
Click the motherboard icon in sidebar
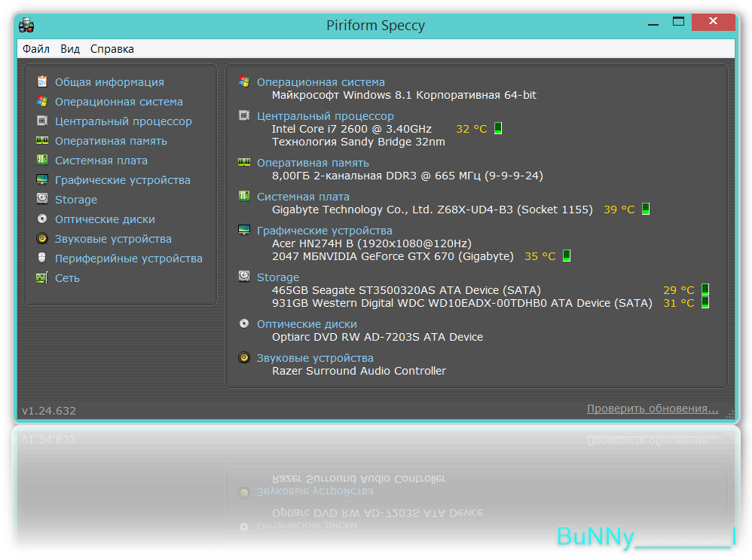(42, 160)
